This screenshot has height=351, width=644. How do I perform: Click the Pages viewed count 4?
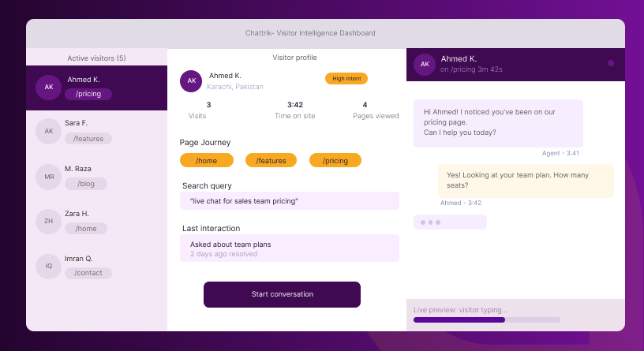click(365, 105)
